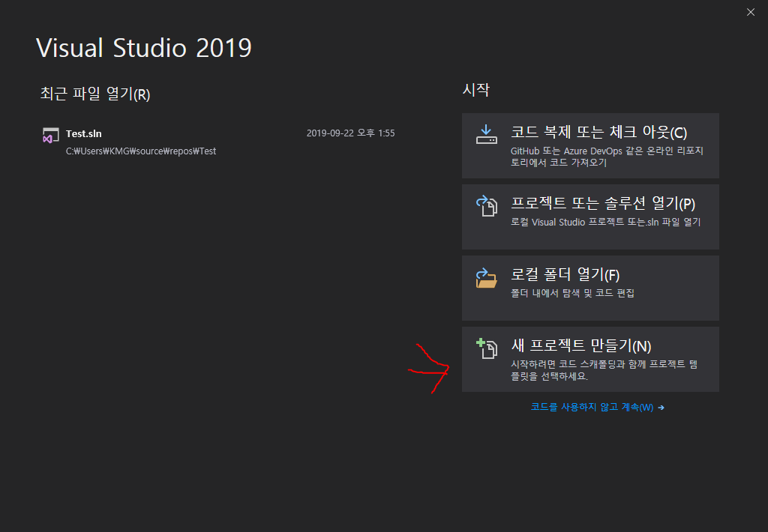Click the Test.sln solution file icon
This screenshot has width=768, height=532.
(50, 136)
